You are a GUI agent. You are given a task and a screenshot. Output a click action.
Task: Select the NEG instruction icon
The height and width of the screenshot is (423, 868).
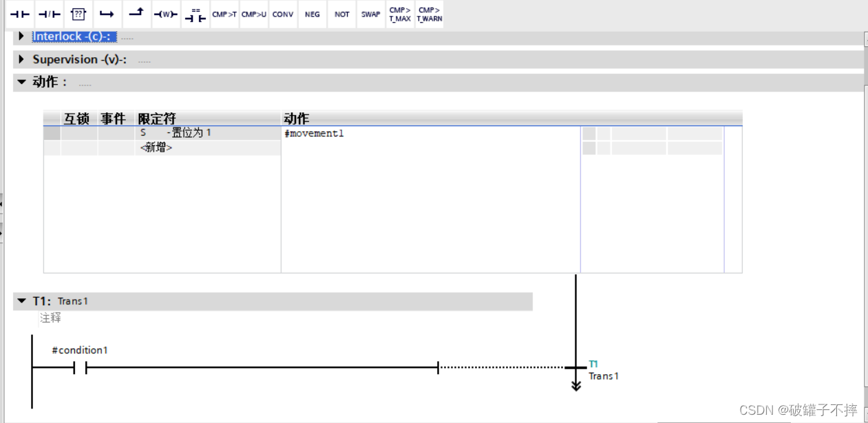coord(312,14)
